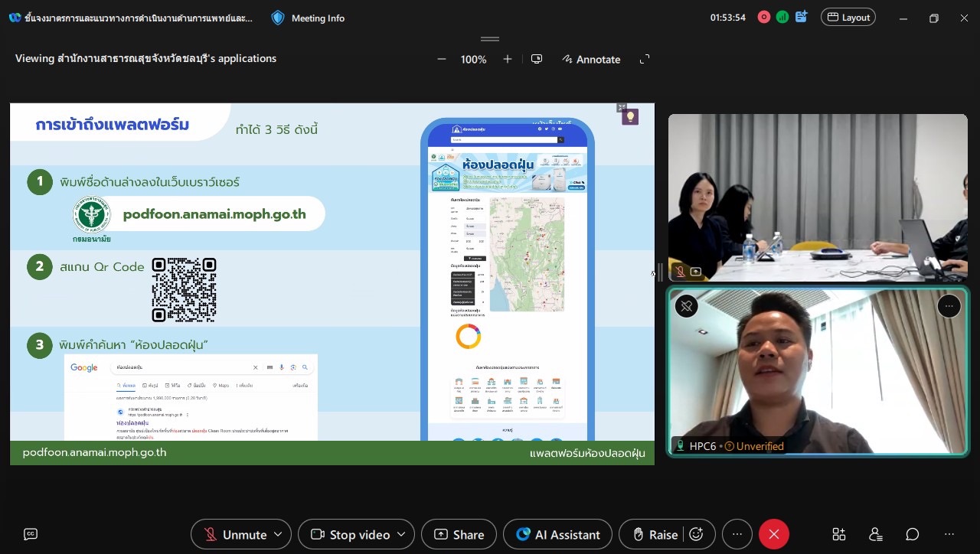The image size is (980, 554).
Task: Open the AI Assistant button
Action: (557, 534)
